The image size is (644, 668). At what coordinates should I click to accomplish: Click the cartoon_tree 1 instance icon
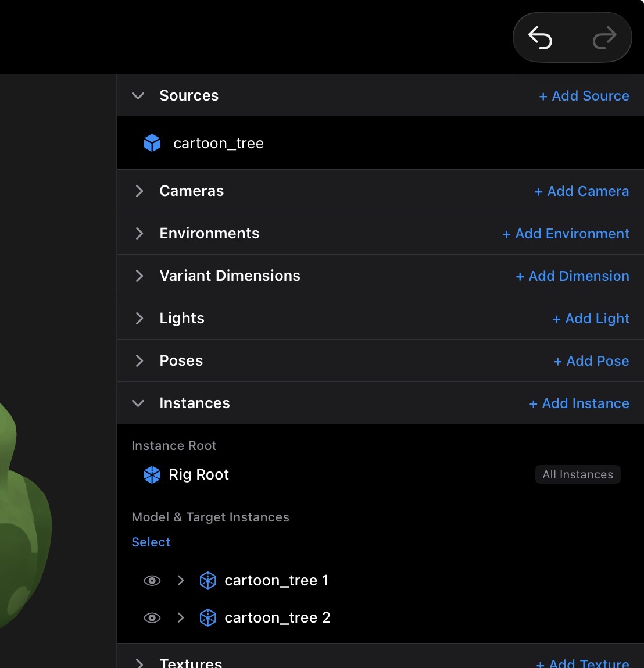pos(208,580)
